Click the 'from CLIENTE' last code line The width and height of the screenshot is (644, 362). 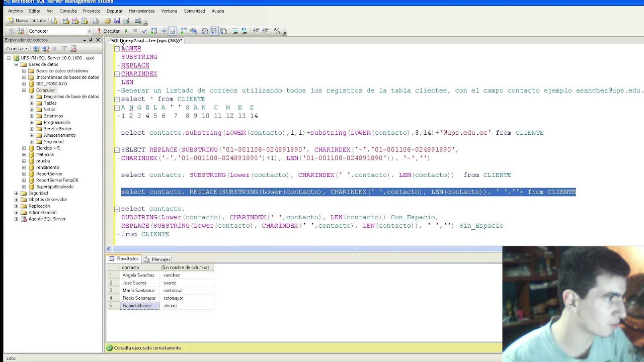pos(145,234)
